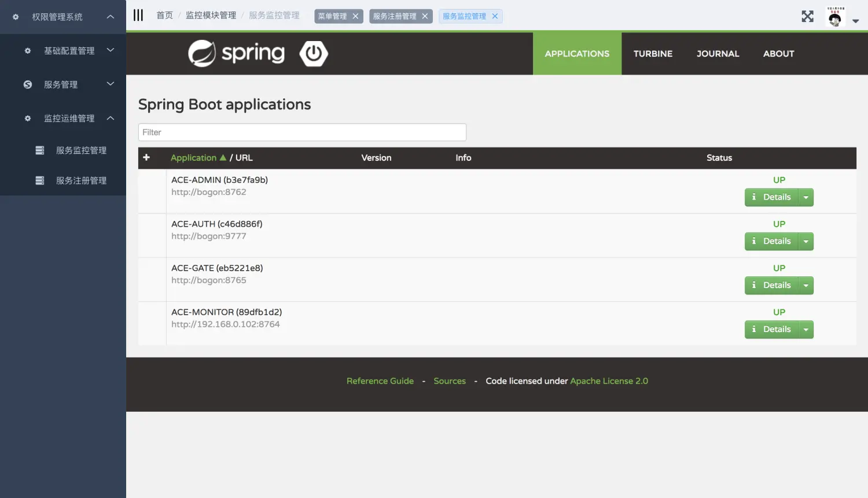Expand the ACE-MONITOR Details dropdown caret

(x=806, y=329)
